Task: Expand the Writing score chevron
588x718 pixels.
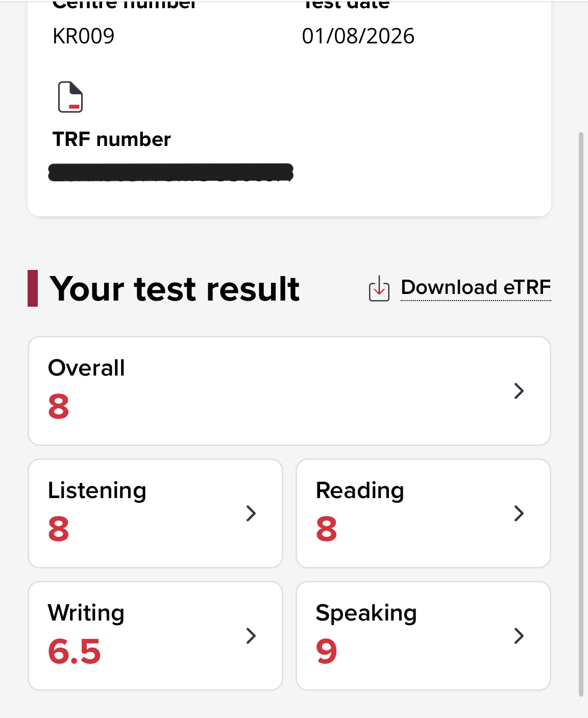Action: coord(251,636)
